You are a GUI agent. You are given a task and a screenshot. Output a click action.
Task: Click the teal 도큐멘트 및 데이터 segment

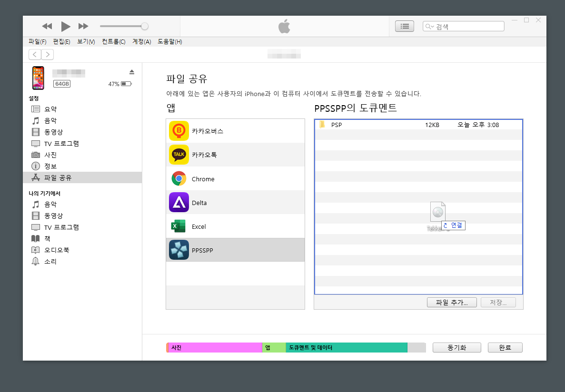click(347, 348)
